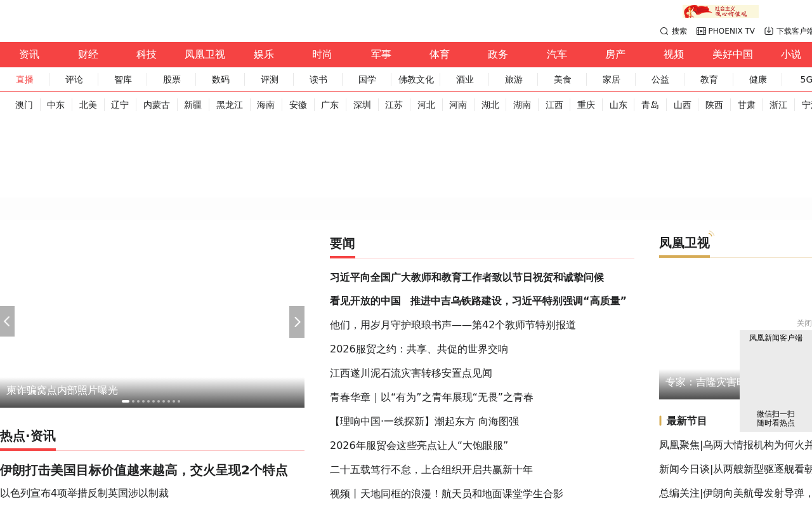Show previous carousel slide arrow
812x508 pixels.
coord(7,321)
